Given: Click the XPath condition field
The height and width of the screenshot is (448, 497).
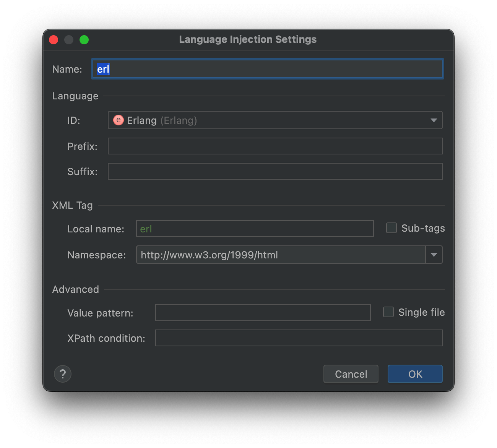Looking at the screenshot, I should pyautogui.click(x=299, y=338).
